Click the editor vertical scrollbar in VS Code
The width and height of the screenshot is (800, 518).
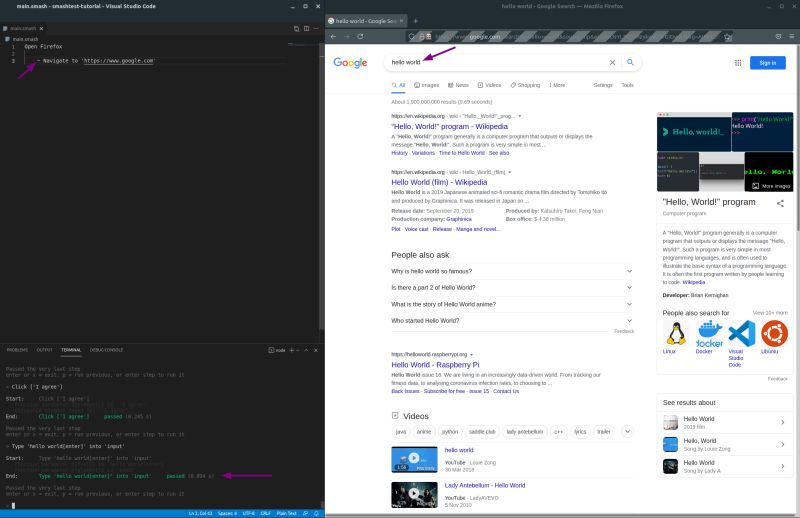click(x=321, y=184)
